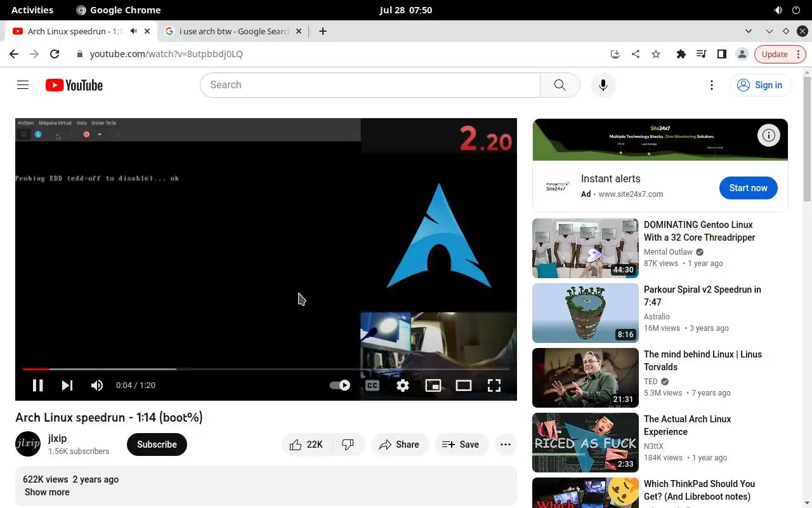Switch to miniplayer mode icon
Screen dimensions: 812x508
tap(433, 385)
